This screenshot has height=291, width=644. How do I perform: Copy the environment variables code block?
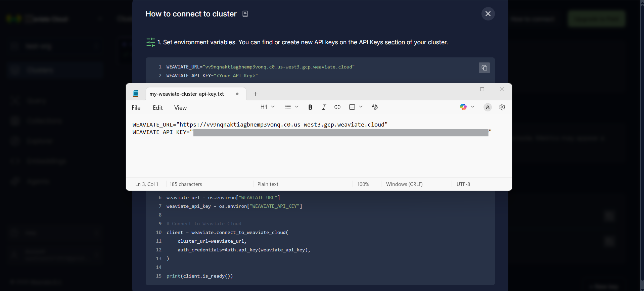pyautogui.click(x=484, y=68)
